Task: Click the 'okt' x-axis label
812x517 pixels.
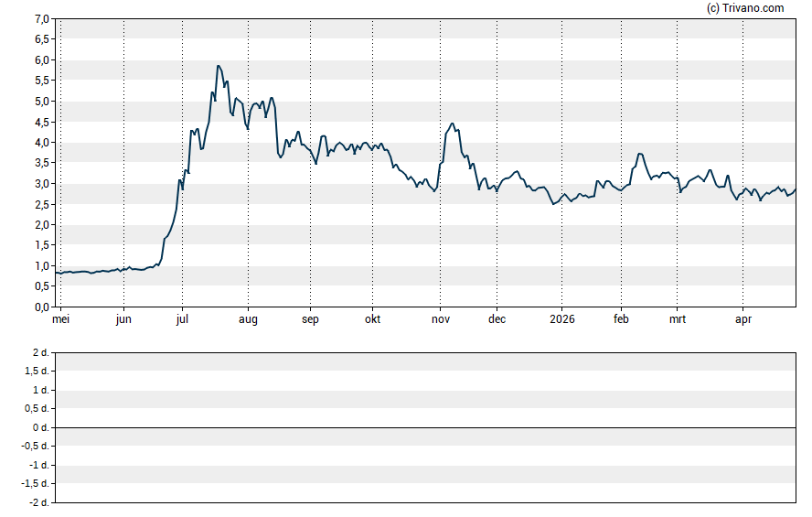Action: 372,319
